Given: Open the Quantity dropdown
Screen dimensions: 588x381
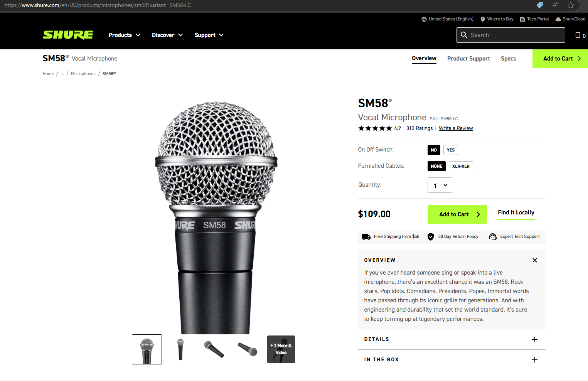Looking at the screenshot, I should (x=440, y=185).
